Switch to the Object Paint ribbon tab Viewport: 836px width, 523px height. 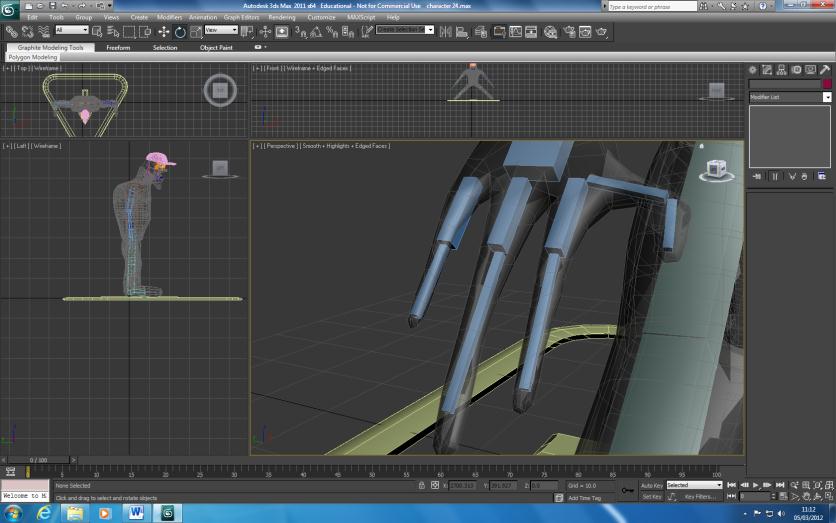click(216, 47)
